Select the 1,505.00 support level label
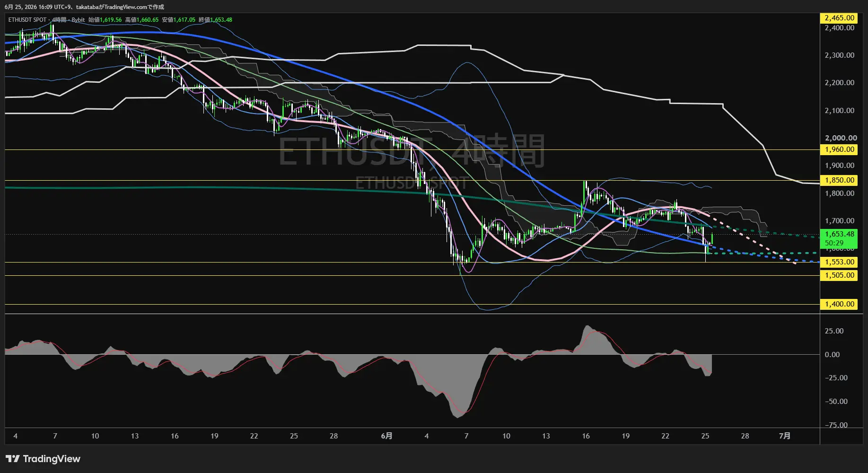 coord(839,275)
